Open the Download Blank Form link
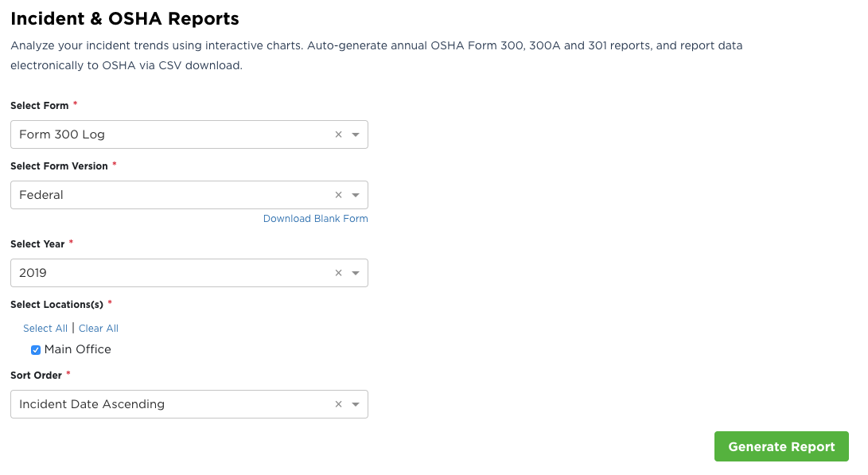 pyautogui.click(x=315, y=219)
